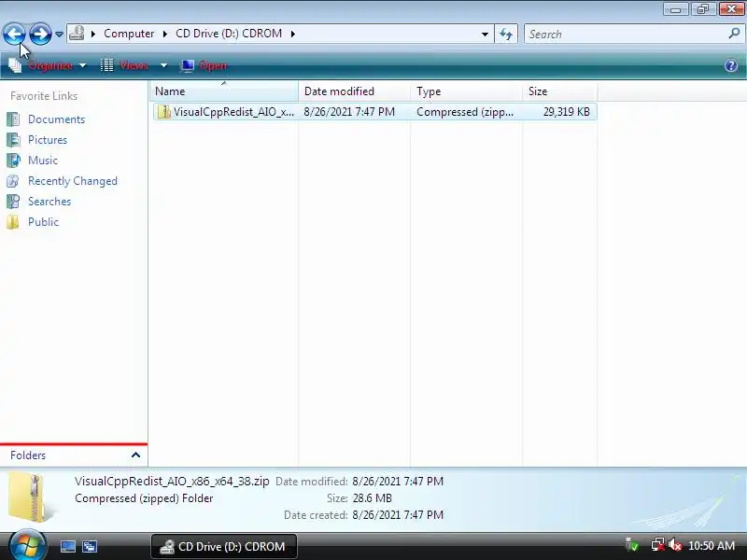Open the Music favorite link
This screenshot has height=560, width=747.
pyautogui.click(x=43, y=160)
